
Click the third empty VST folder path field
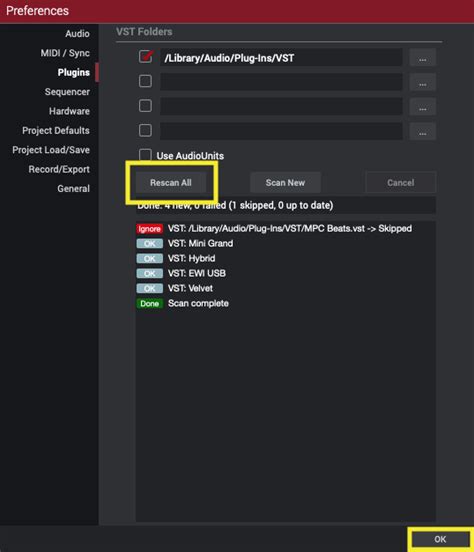point(281,107)
